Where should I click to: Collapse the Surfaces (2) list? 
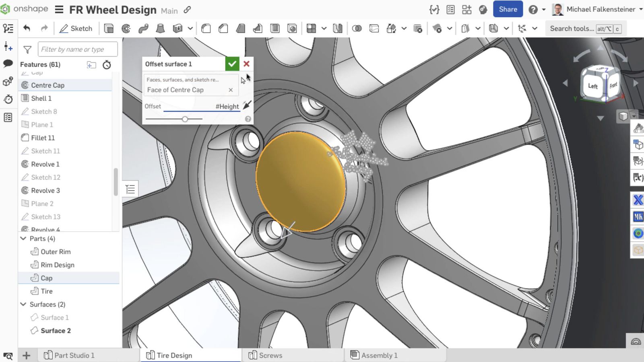(x=23, y=304)
